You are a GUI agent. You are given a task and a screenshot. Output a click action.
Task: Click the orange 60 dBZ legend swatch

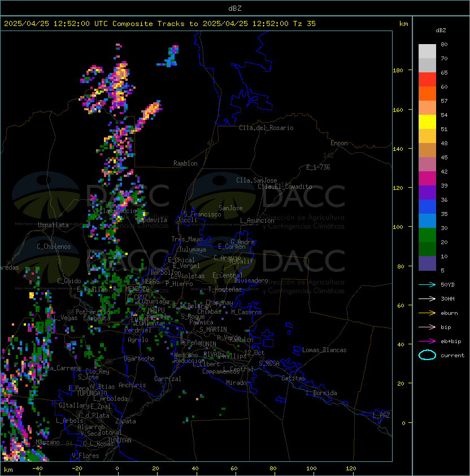427,94
